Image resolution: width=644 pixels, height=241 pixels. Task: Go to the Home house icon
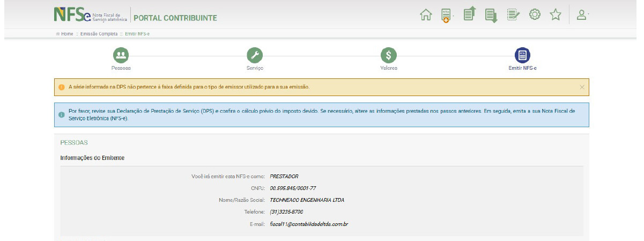(426, 15)
